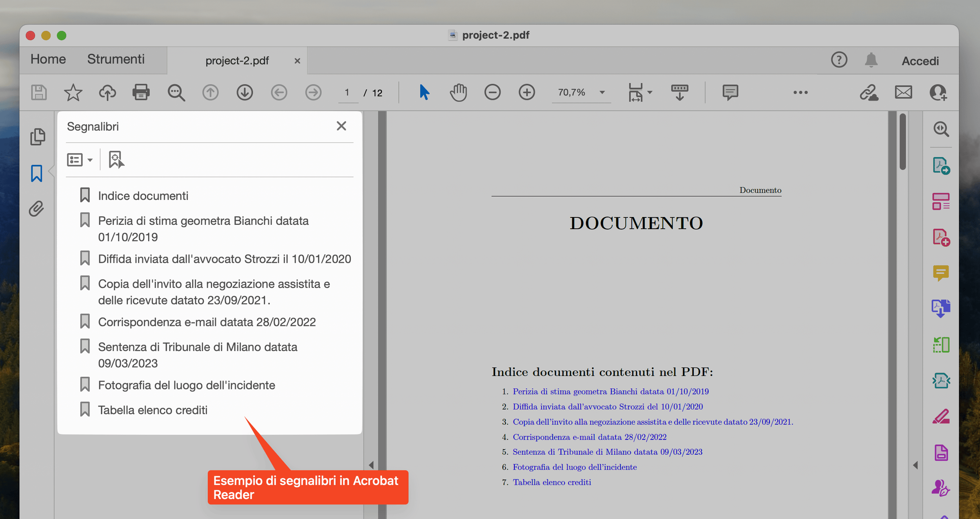Collapse the left navigation pane arrow

pyautogui.click(x=371, y=465)
